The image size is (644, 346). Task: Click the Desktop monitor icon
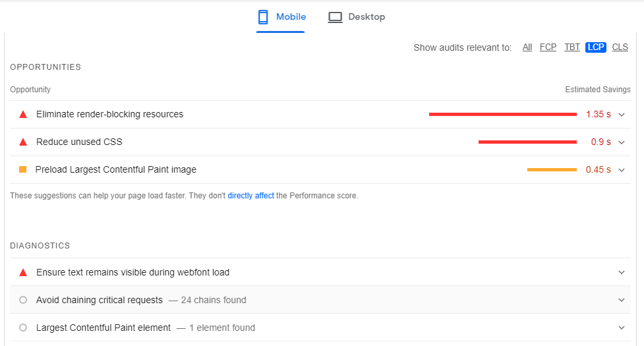tap(336, 17)
